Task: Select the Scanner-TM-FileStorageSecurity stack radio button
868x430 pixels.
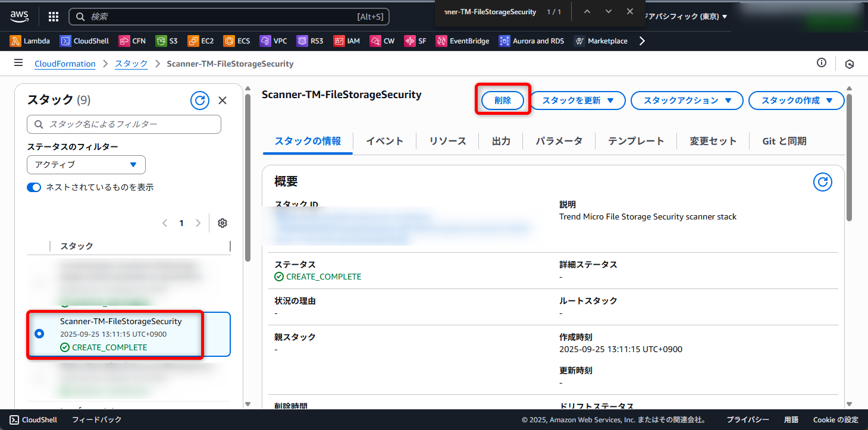Action: (x=39, y=334)
